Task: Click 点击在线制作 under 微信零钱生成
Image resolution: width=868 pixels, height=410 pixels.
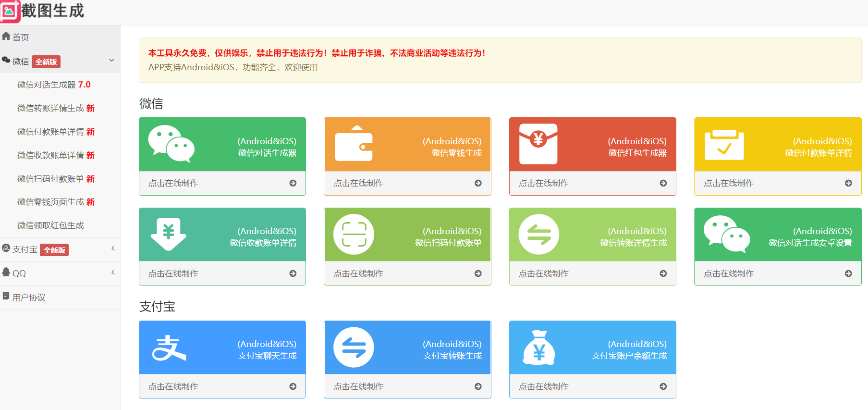Action: (358, 183)
